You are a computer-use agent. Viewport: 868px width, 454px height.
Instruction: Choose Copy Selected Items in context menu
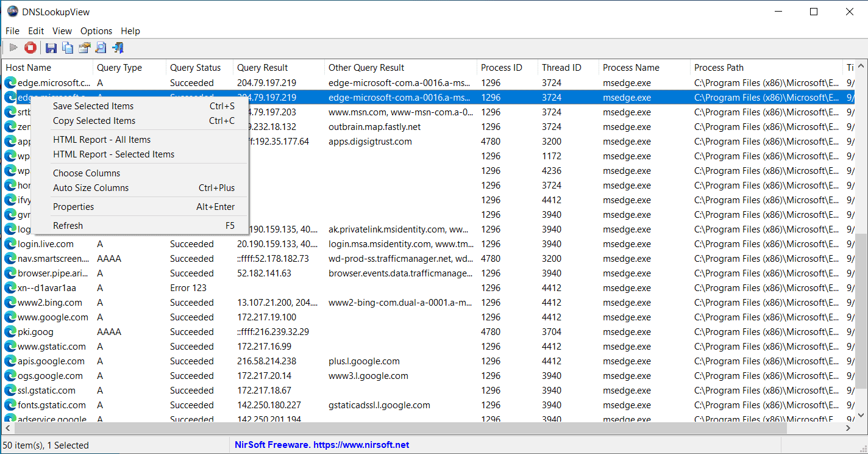(x=140, y=121)
